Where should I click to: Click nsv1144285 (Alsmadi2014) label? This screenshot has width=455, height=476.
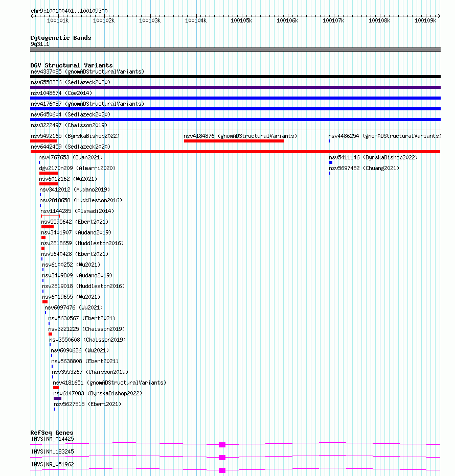pyautogui.click(x=77, y=211)
